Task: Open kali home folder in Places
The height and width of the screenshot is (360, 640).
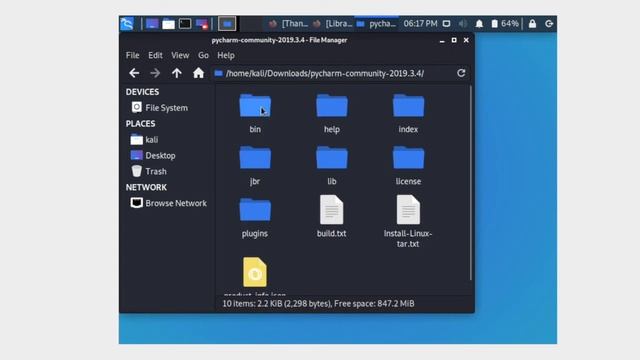Action: [144, 140]
